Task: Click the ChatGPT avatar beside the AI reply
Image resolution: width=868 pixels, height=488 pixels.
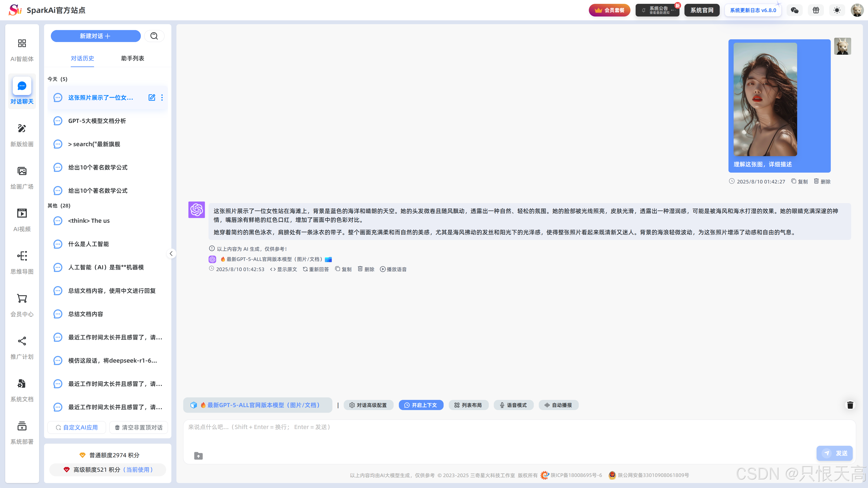Action: [x=196, y=210]
